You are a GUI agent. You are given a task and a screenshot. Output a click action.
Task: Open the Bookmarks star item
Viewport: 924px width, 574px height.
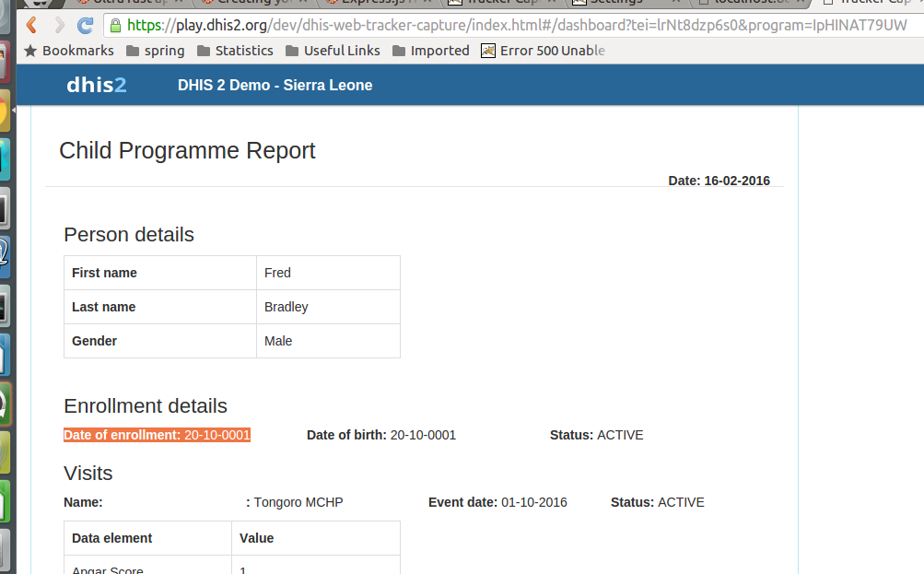coord(68,51)
